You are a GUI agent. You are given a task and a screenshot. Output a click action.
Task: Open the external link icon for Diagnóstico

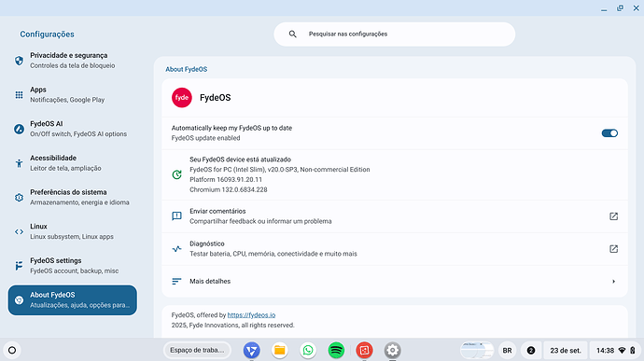pyautogui.click(x=613, y=249)
